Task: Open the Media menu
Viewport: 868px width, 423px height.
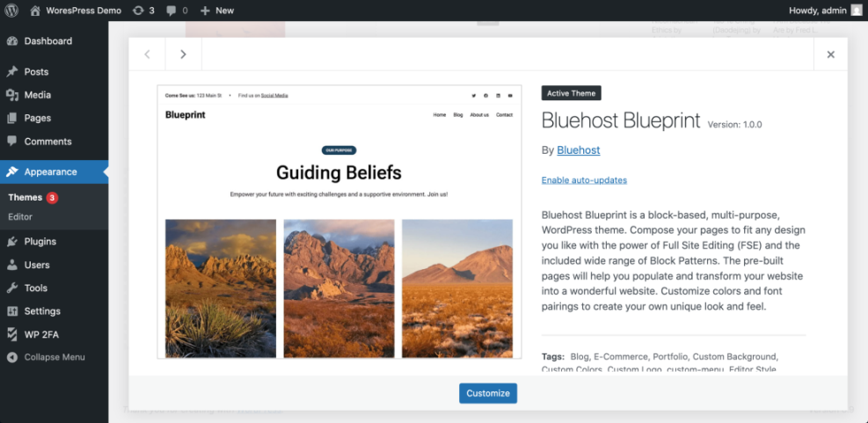Action: click(55, 95)
